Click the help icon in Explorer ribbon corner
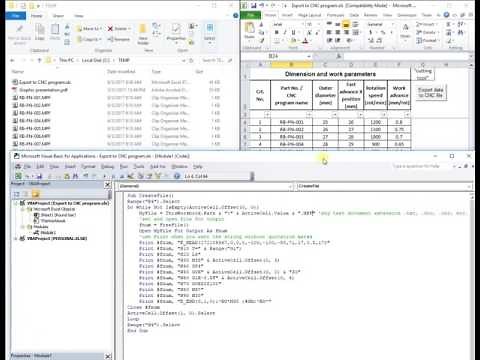Screen dimensions: 480x360 pos(235,15)
